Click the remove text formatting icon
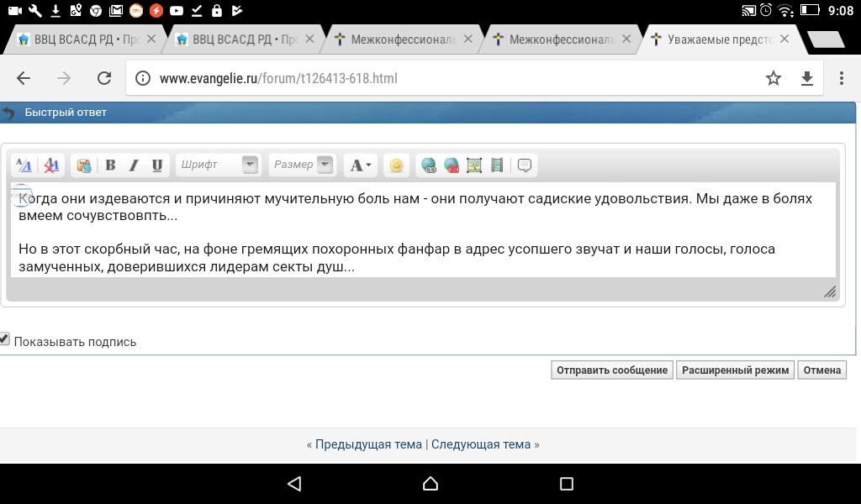 pos(51,165)
